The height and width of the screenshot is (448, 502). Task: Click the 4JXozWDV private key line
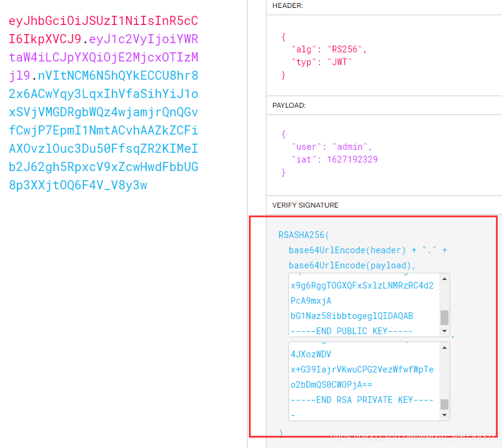(311, 354)
